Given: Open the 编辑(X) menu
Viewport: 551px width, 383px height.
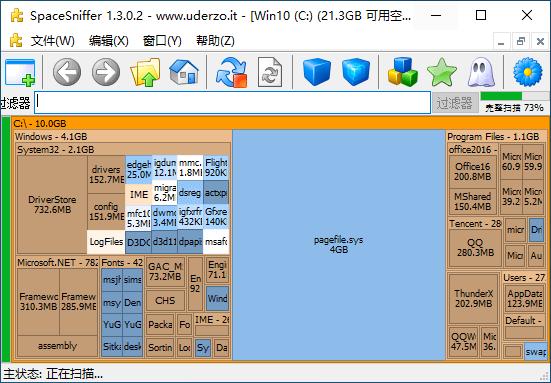Looking at the screenshot, I should point(109,41).
